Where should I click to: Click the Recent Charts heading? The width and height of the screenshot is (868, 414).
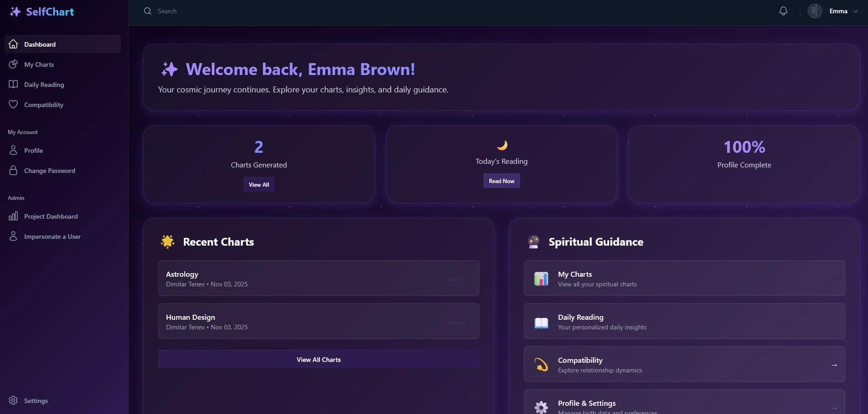(219, 242)
